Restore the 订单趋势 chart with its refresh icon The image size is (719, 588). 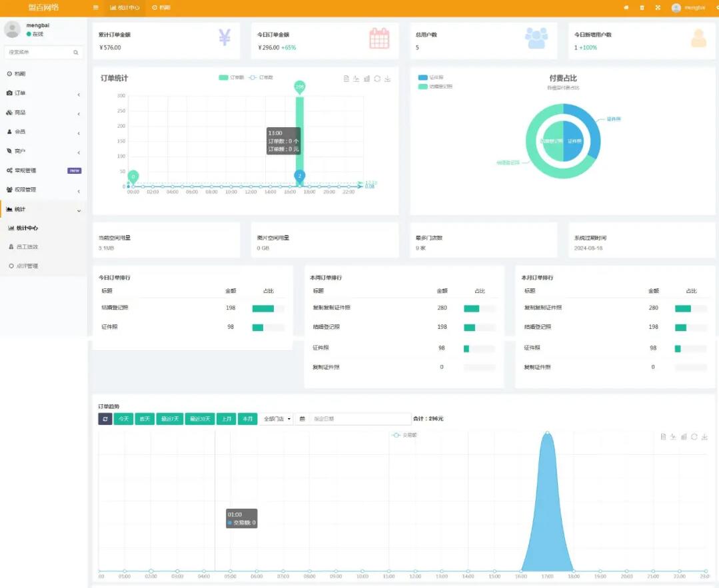point(694,437)
